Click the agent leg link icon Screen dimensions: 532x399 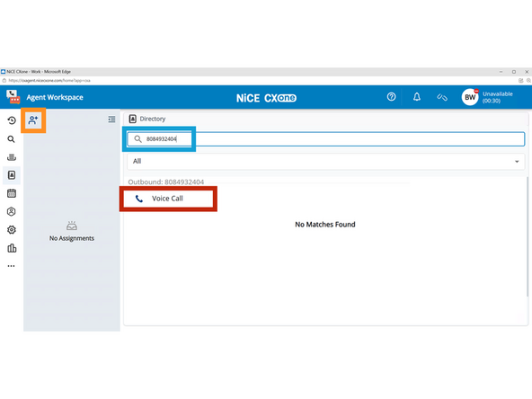pos(442,97)
